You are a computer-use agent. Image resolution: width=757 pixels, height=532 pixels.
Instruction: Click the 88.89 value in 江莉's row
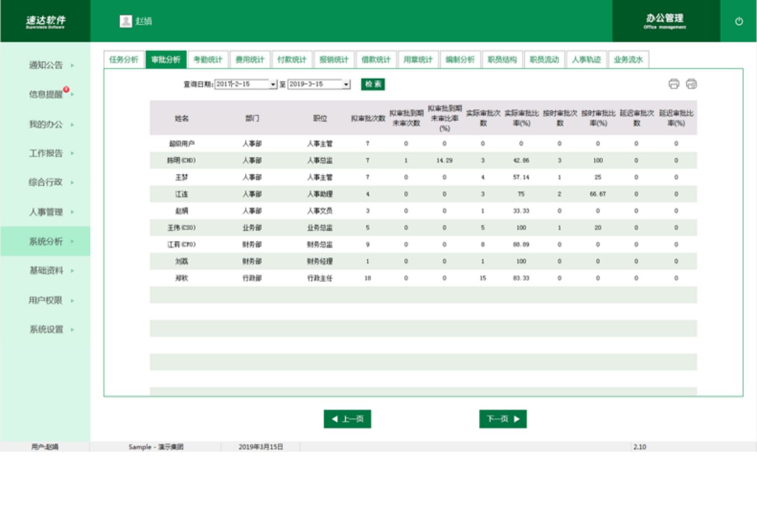(521, 244)
